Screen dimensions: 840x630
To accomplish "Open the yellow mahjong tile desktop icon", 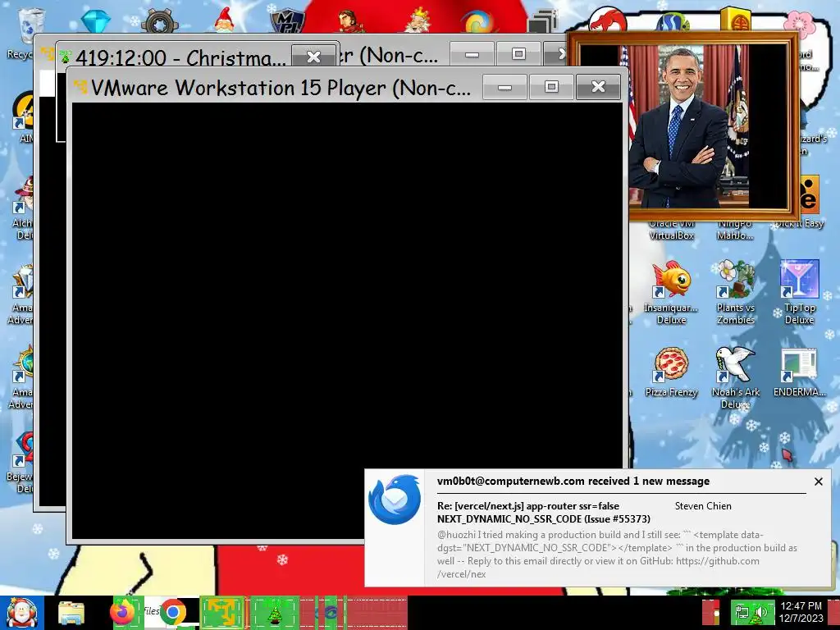I will pos(735,20).
